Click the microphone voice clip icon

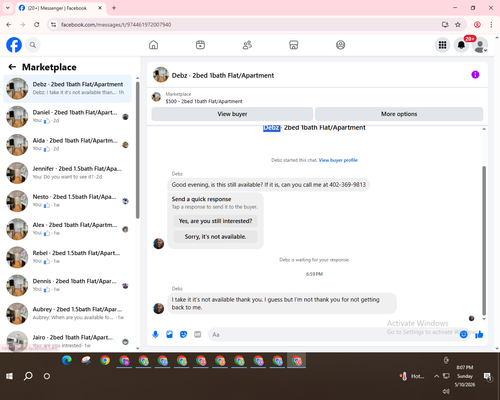(x=155, y=334)
